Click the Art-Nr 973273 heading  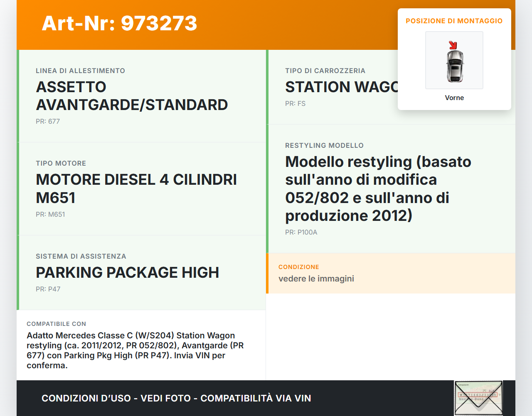point(119,23)
